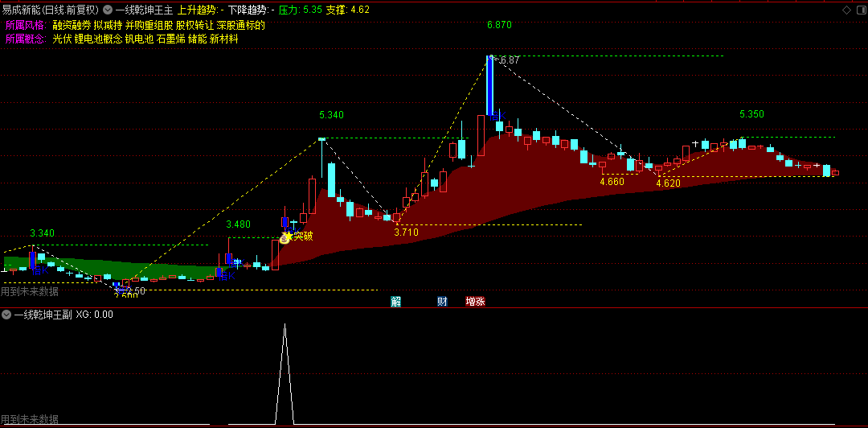The height and width of the screenshot is (428, 868).
Task: Click the 4.620 low price label
Action: (x=668, y=183)
